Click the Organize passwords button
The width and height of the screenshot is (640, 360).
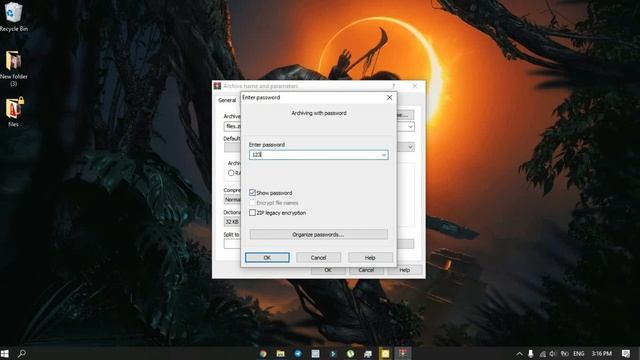coord(318,235)
